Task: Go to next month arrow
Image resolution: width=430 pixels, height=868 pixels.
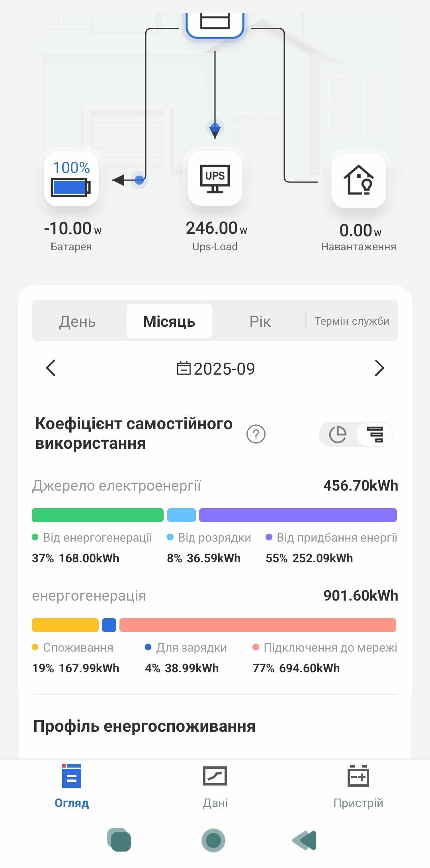Action: (x=379, y=368)
